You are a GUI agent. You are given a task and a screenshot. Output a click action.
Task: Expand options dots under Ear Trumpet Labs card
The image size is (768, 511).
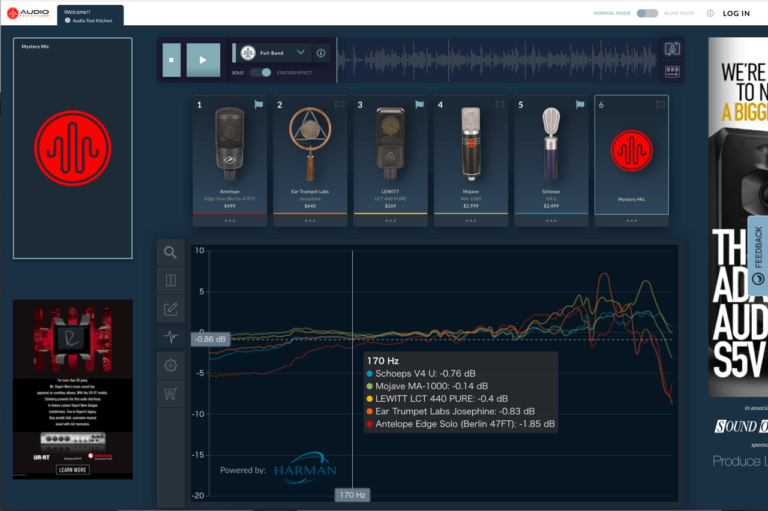pyautogui.click(x=310, y=221)
